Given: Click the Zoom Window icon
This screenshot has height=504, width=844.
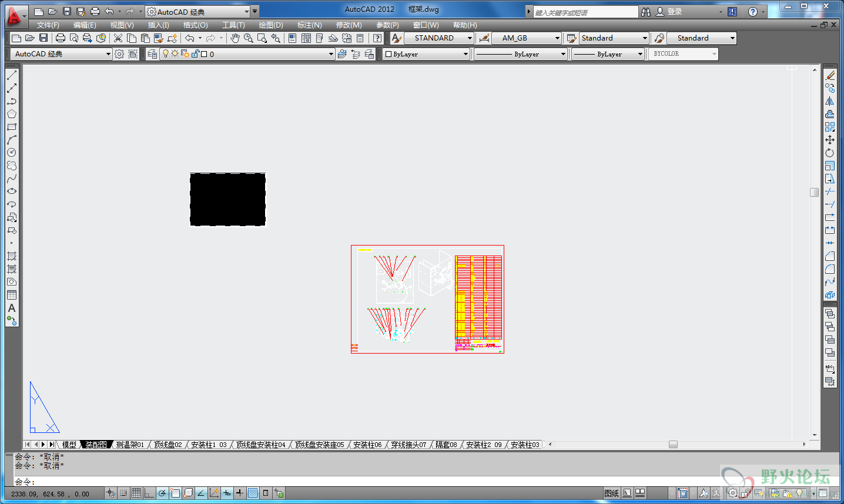Looking at the screenshot, I should coord(262,38).
